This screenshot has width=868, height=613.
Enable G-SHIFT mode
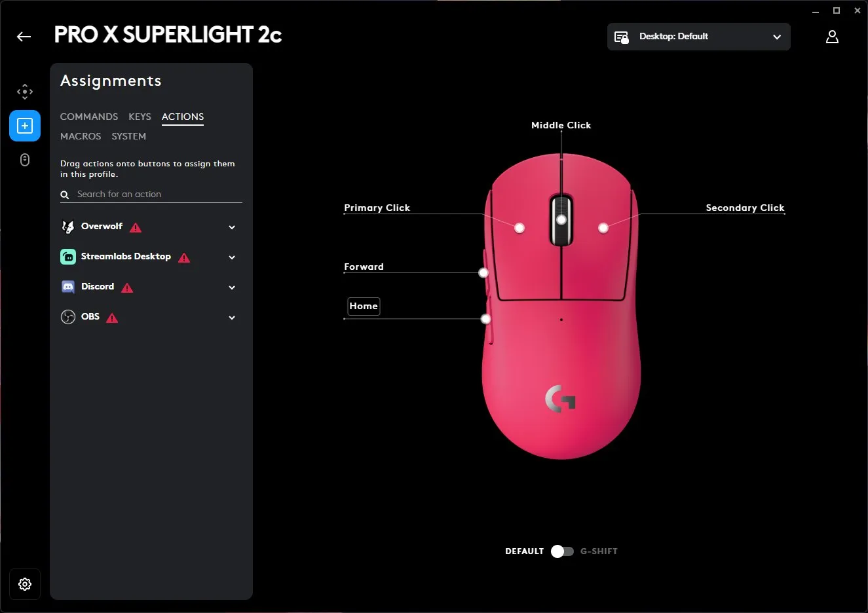pyautogui.click(x=561, y=551)
